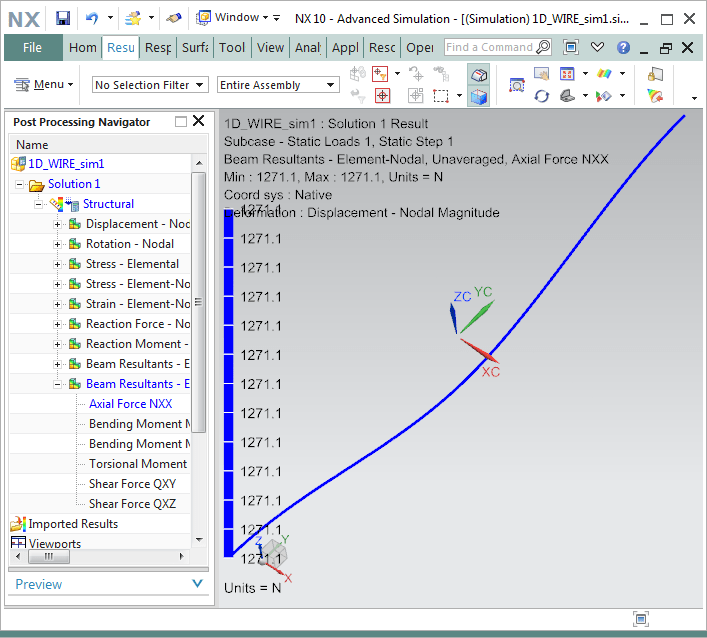Image resolution: width=707 pixels, height=638 pixels.
Task: Expand the Reaction Moment result node
Action: [57, 344]
